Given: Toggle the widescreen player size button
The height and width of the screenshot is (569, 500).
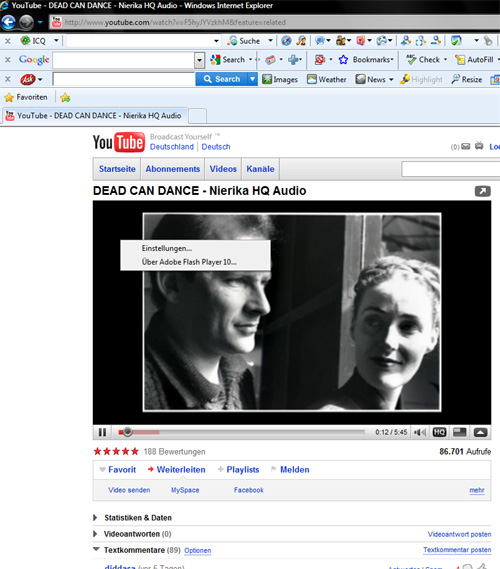Looking at the screenshot, I should 460,432.
